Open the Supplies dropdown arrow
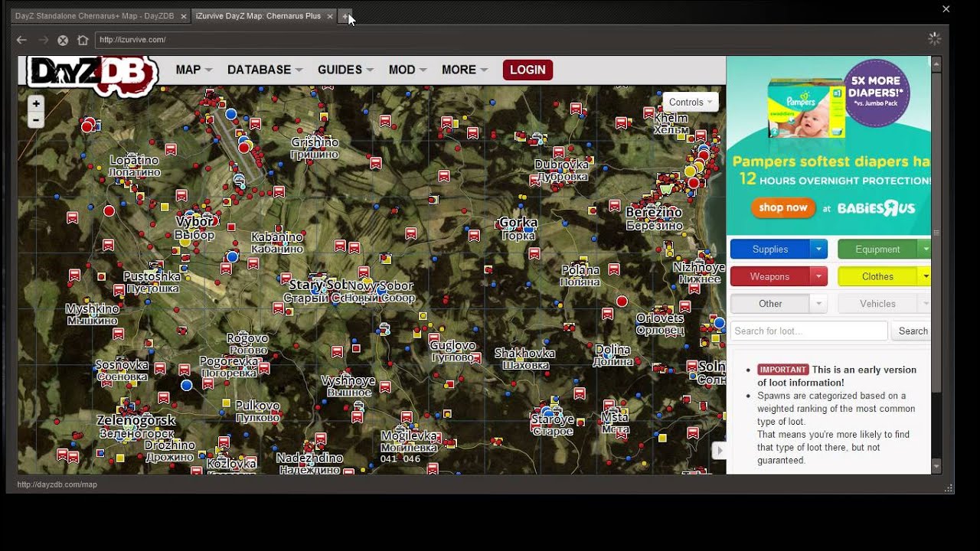This screenshot has width=980, height=551. 818,249
